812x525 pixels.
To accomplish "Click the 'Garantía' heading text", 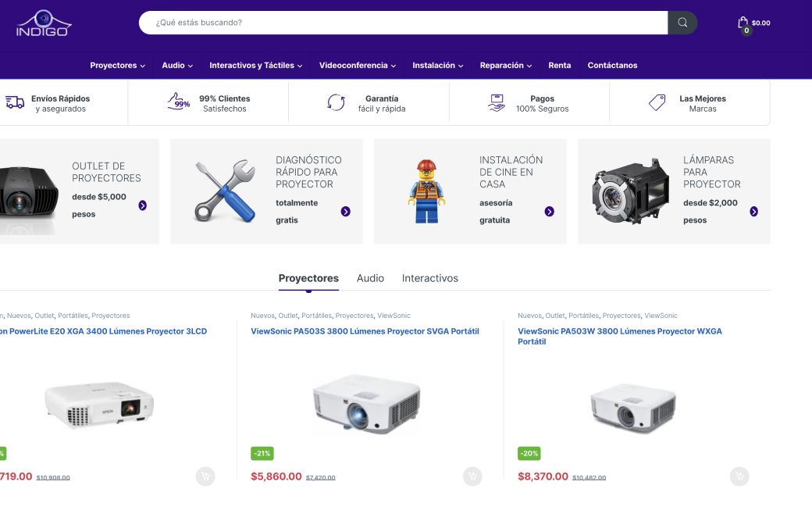I will [382, 98].
